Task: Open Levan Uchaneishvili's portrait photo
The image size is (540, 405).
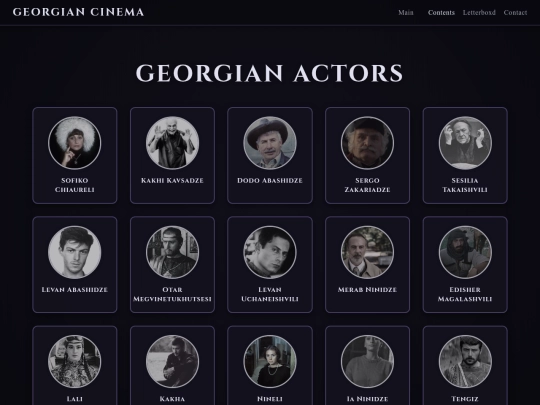Action: (x=270, y=252)
